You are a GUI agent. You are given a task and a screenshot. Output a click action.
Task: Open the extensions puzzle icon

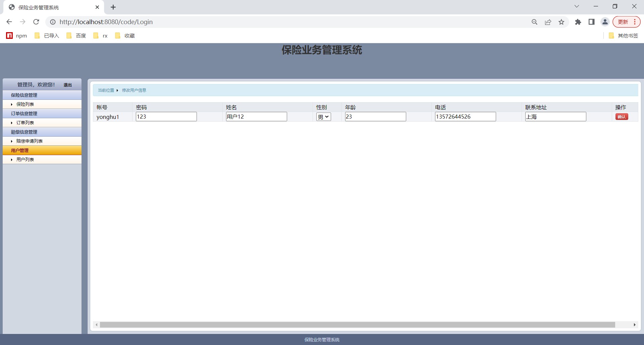tap(578, 22)
